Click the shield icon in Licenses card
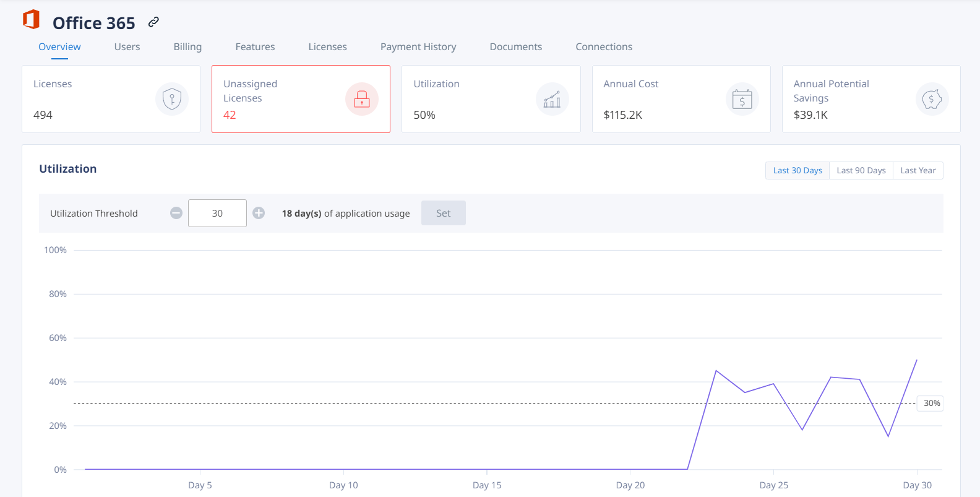Screen dimensions: 980x497 pos(172,99)
